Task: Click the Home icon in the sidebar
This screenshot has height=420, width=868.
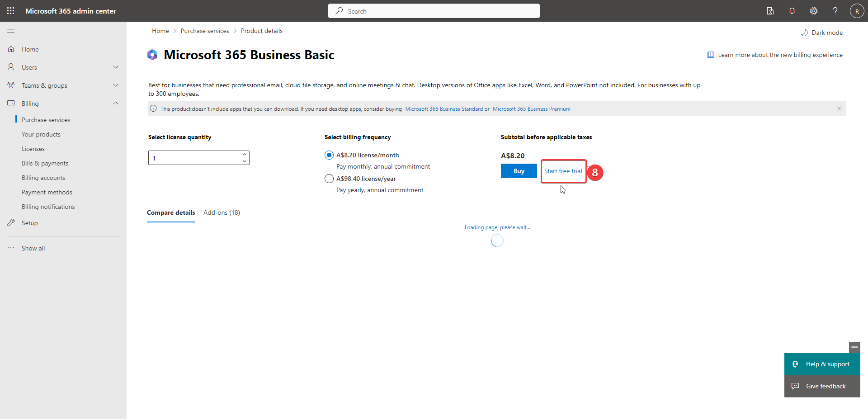Action: point(11,49)
